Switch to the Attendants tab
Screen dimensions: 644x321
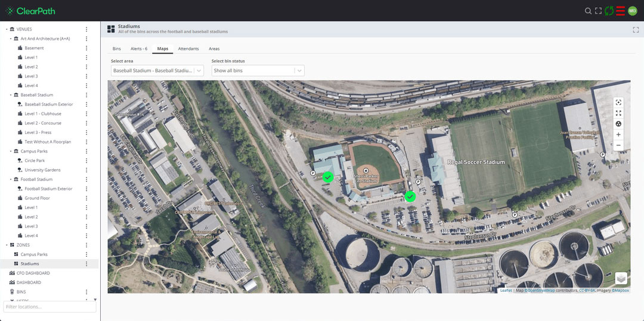188,48
